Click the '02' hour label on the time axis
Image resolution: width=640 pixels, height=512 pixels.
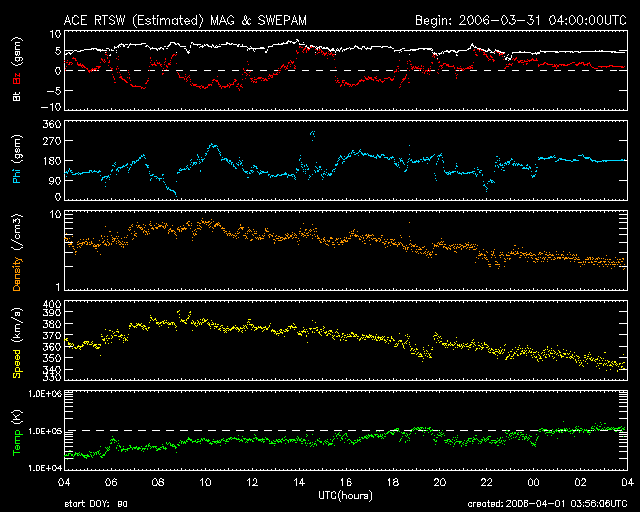coord(580,483)
